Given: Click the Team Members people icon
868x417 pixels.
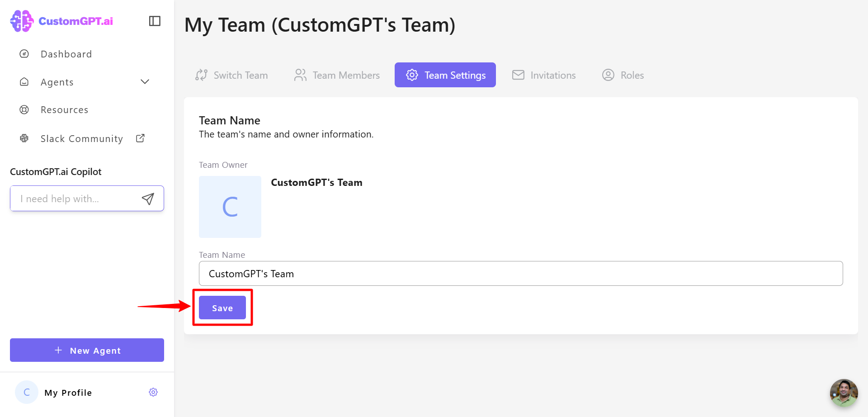Looking at the screenshot, I should pos(300,75).
